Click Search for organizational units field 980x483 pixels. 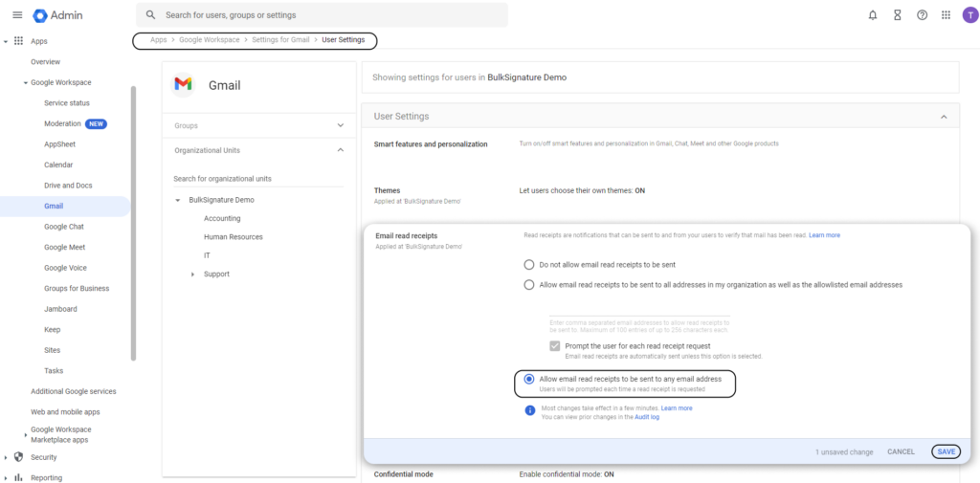258,179
